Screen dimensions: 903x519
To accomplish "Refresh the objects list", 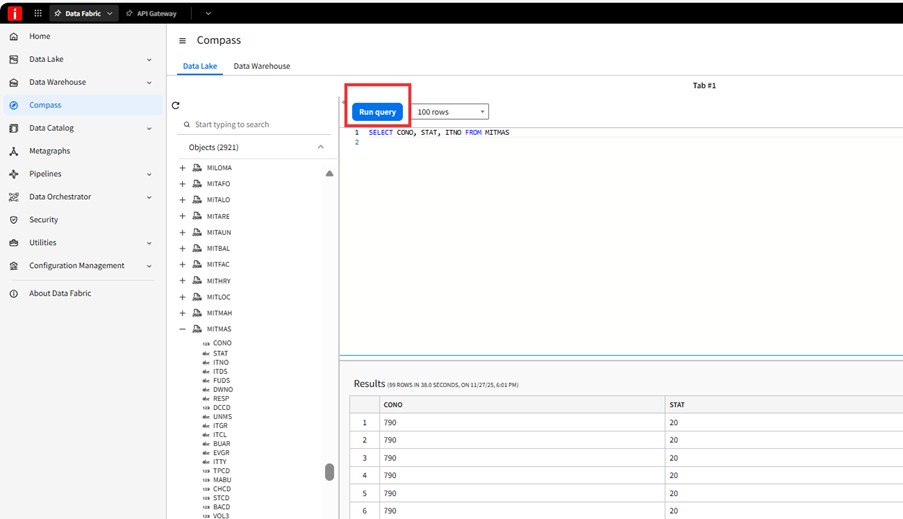I will [176, 105].
